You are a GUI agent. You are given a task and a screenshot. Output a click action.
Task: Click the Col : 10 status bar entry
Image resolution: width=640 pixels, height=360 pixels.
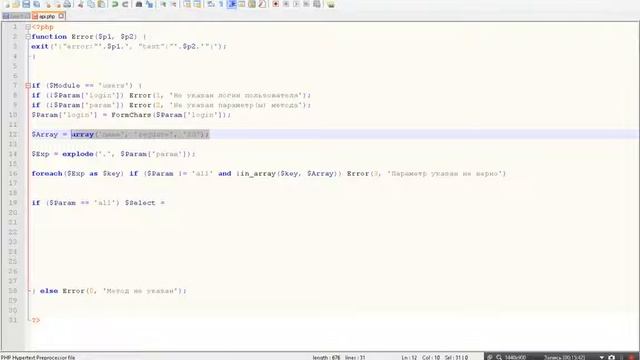pos(431,358)
